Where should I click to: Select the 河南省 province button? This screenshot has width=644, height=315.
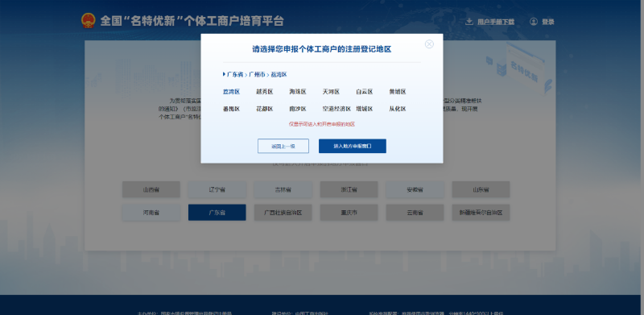(x=151, y=213)
